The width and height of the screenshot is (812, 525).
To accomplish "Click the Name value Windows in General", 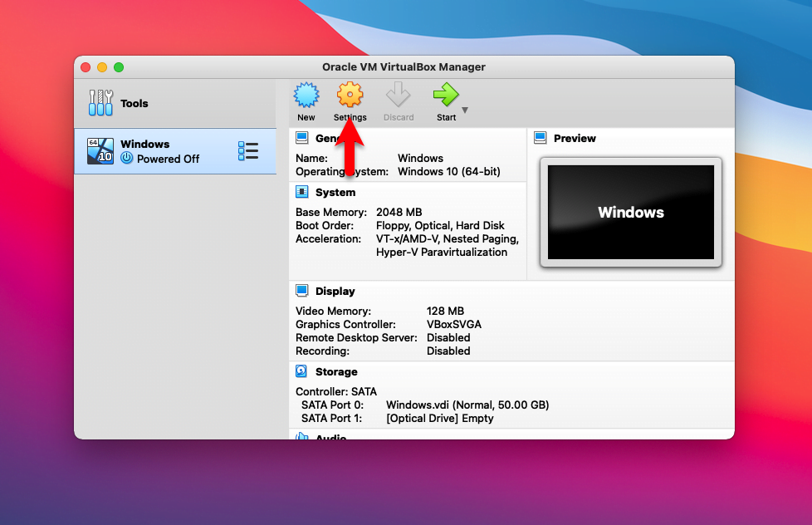I will click(x=420, y=158).
